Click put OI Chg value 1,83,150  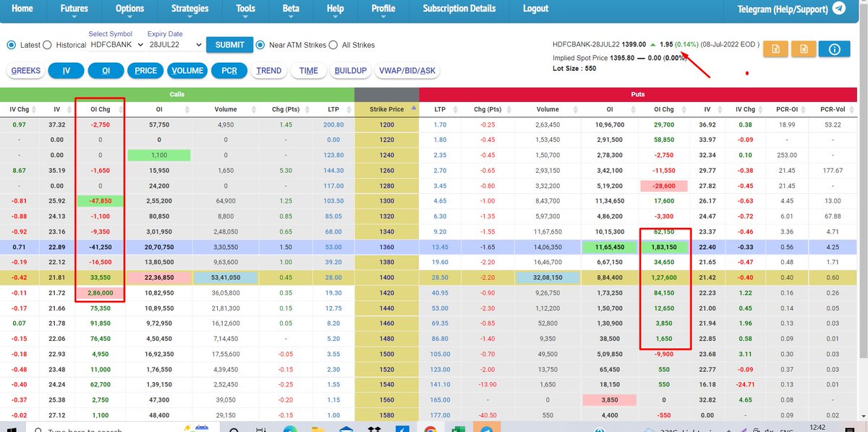[x=663, y=247]
